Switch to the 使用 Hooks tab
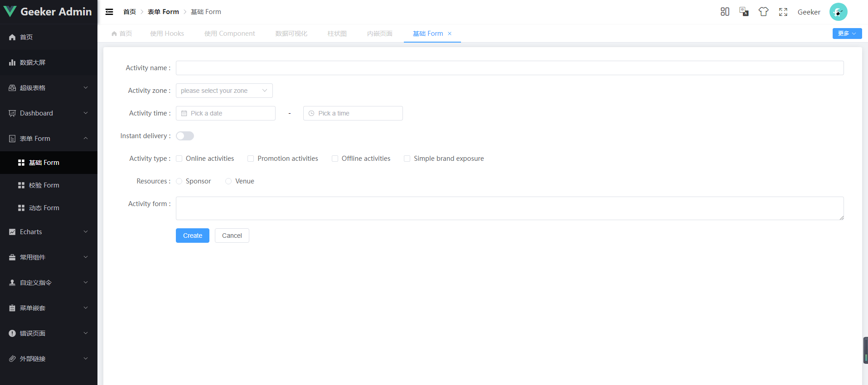 [167, 34]
